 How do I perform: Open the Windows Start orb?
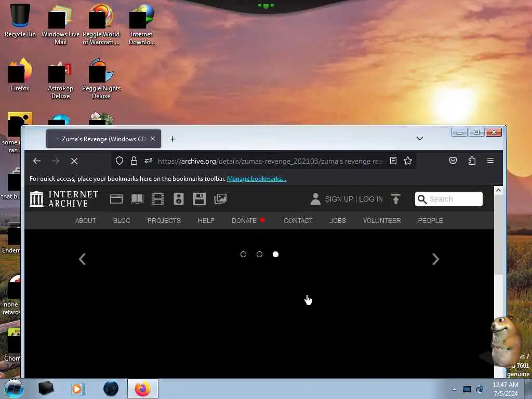pos(14,389)
